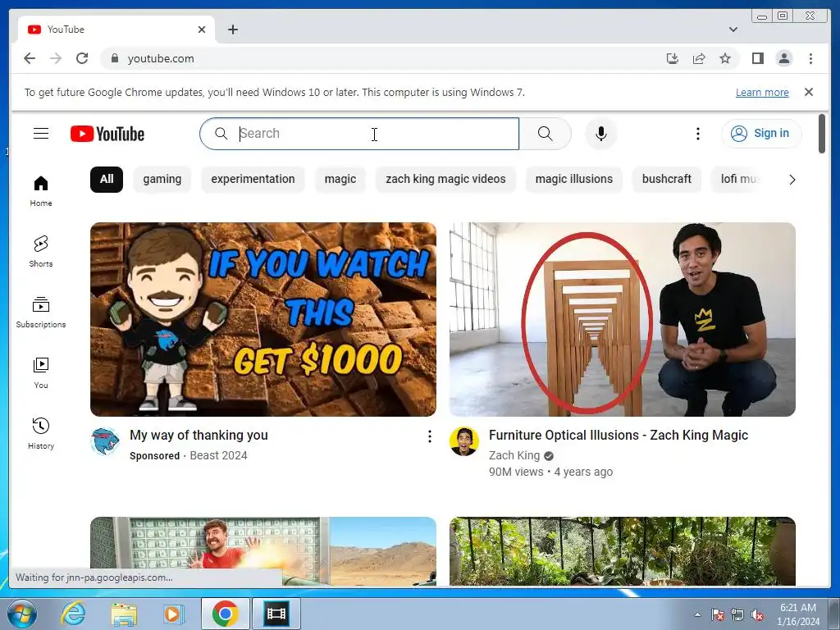Select the All filter chip
The width and height of the screenshot is (840, 630).
click(x=107, y=179)
